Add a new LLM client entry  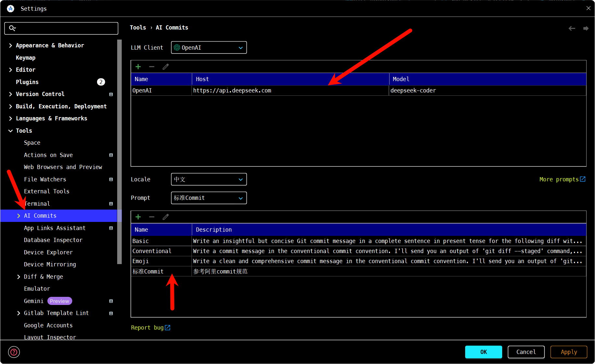tap(138, 67)
